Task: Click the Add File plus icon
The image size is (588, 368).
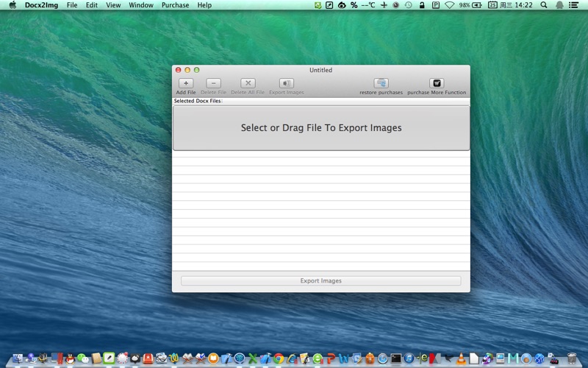Action: 186,83
